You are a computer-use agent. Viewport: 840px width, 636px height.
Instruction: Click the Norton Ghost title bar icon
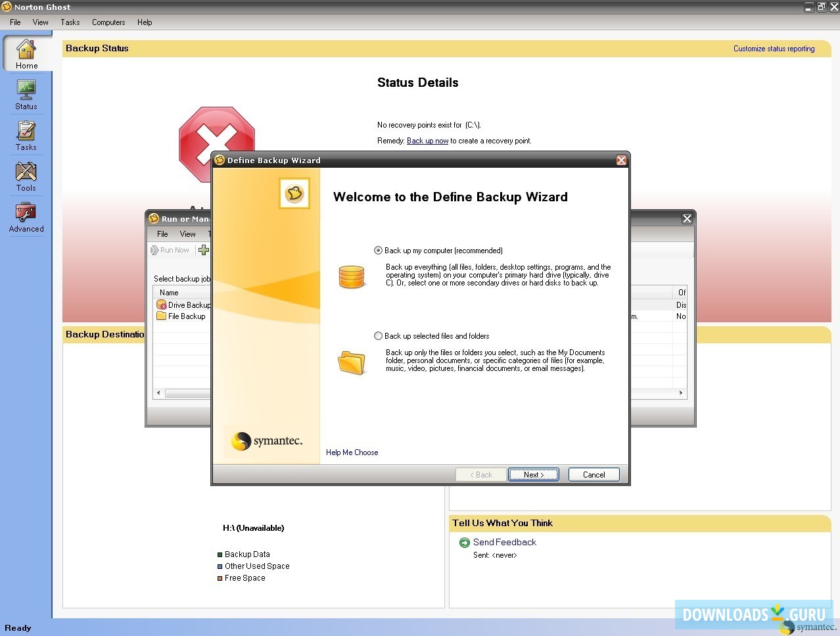[7, 7]
